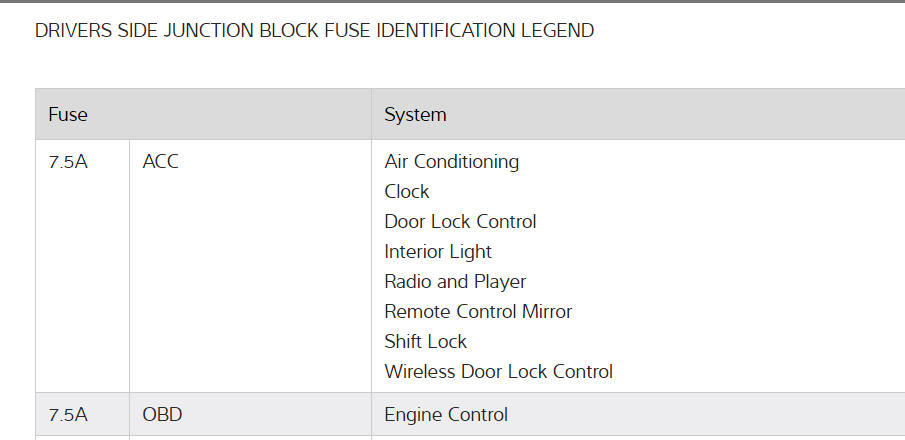Screen dimensions: 905x440
Task: Click the Interior Light entry
Action: point(438,252)
